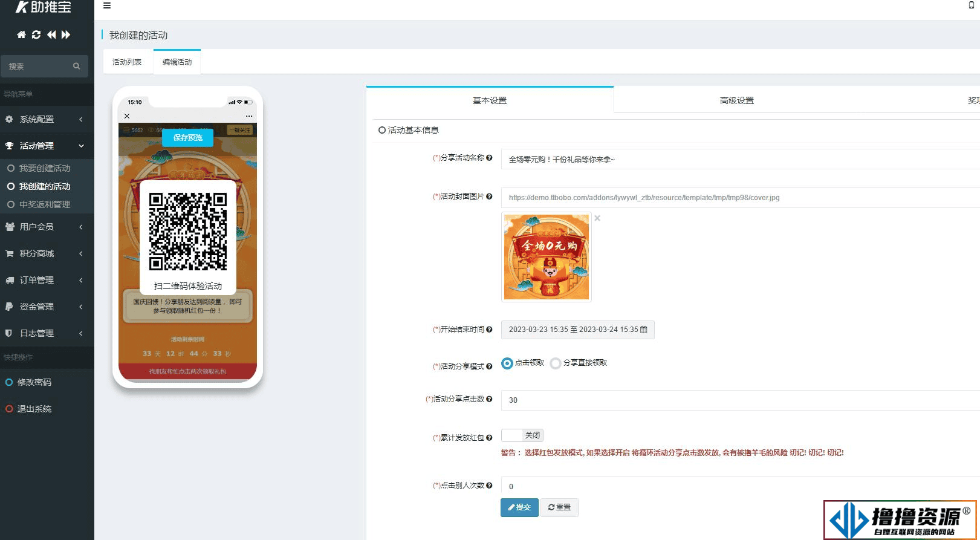Viewport: 980px width, 540px height.
Task: Expand the 积分商城 menu
Action: [x=47, y=253]
